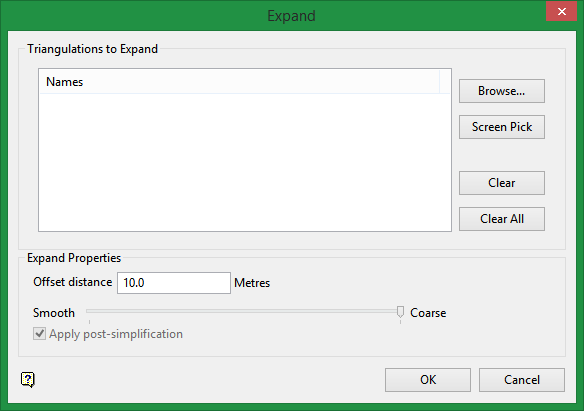Toggle the Apply post-simplification checkbox
Viewport: 584px width, 411px height.
click(39, 334)
